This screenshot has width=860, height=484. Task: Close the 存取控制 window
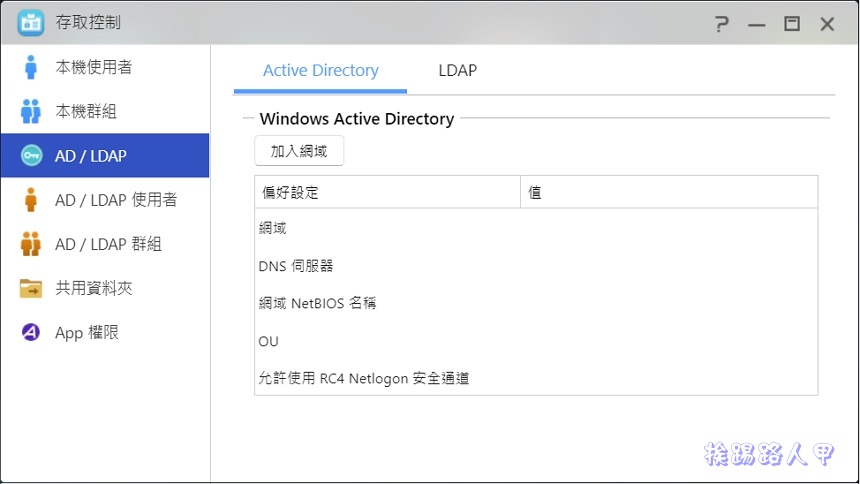tap(827, 24)
